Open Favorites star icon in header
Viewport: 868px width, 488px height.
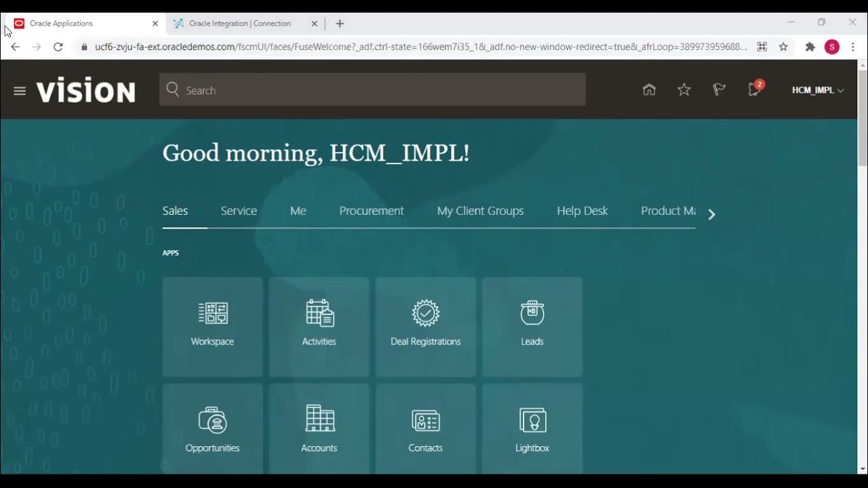(x=684, y=89)
